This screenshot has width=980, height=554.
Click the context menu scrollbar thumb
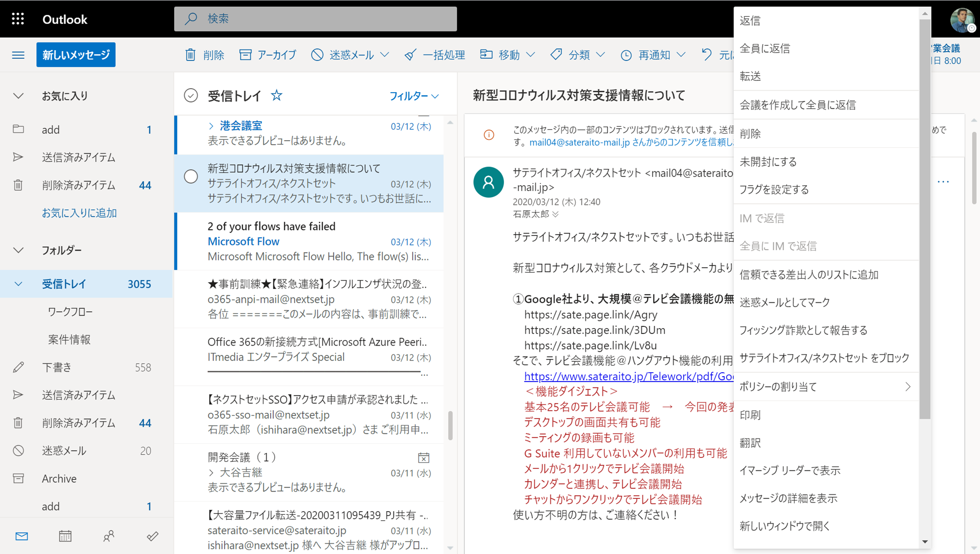925,218
